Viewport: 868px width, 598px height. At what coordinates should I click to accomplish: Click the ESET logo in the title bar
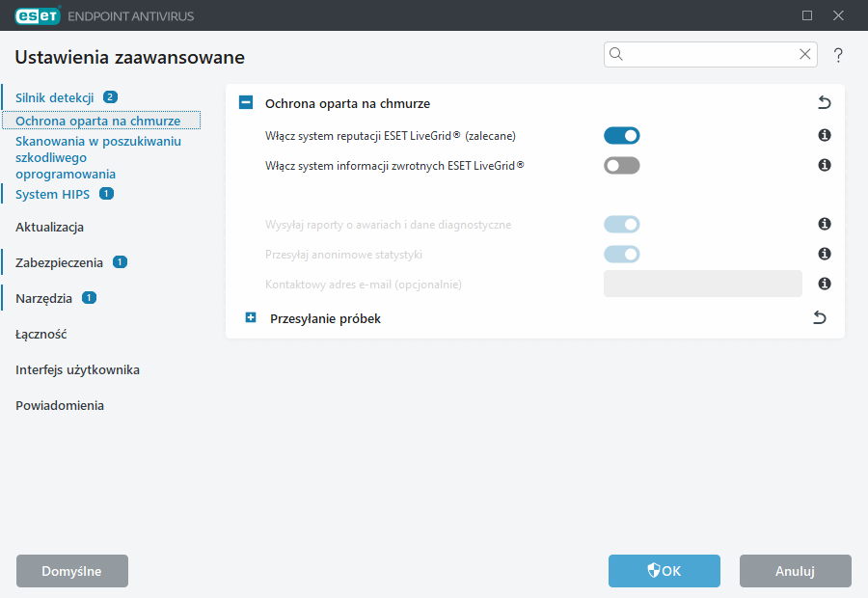(36, 15)
